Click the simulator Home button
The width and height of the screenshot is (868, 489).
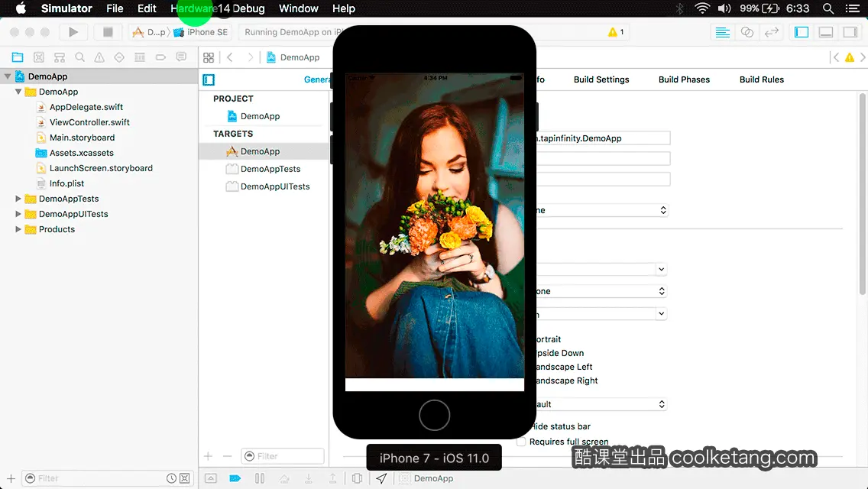[x=435, y=416]
